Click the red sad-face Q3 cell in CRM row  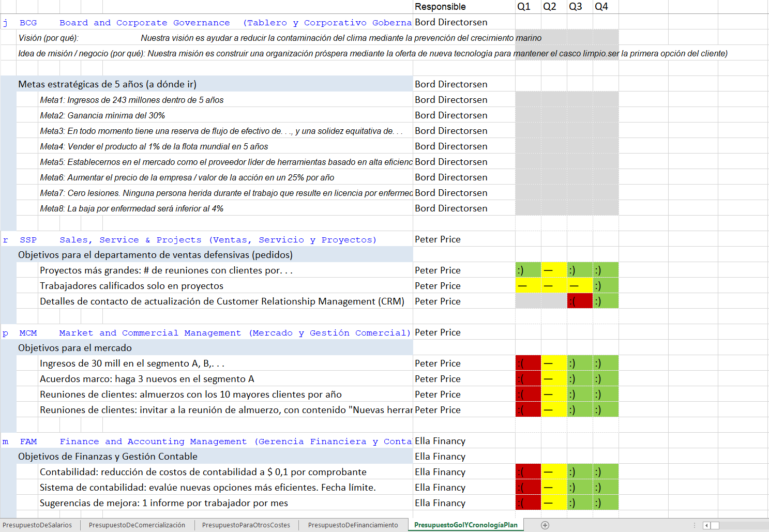[x=579, y=301]
